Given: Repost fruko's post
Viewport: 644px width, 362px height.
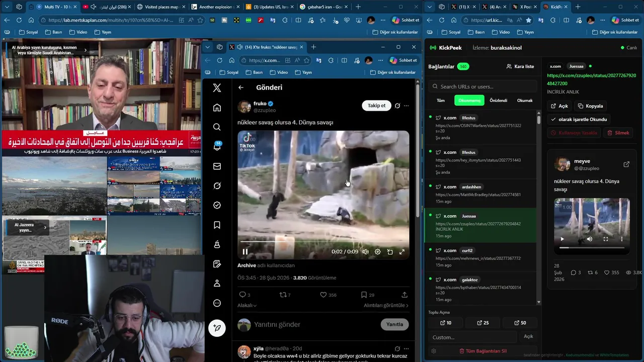Looking at the screenshot, I should (282, 295).
